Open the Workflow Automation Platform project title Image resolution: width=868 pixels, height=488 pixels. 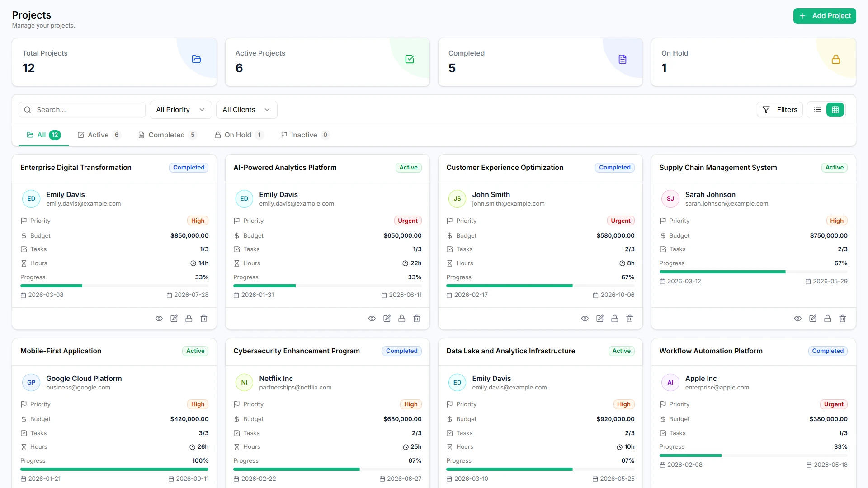pos(711,351)
